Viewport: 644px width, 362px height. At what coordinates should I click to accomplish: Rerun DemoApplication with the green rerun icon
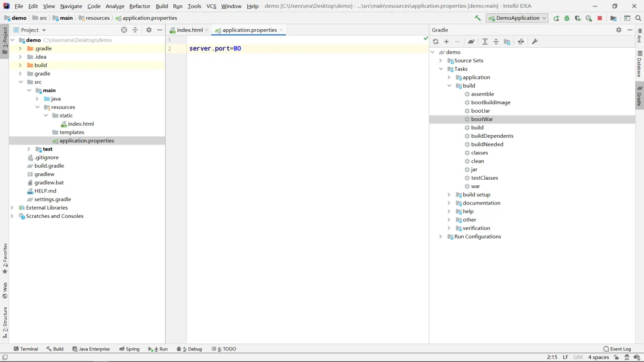pos(556,18)
